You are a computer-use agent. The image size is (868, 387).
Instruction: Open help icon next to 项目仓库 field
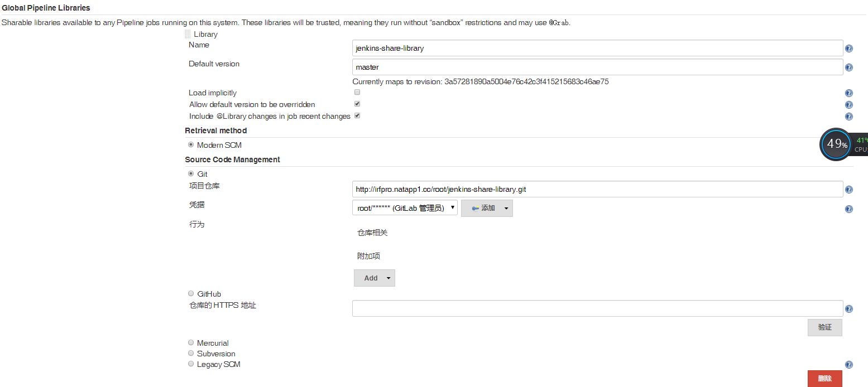pos(849,190)
